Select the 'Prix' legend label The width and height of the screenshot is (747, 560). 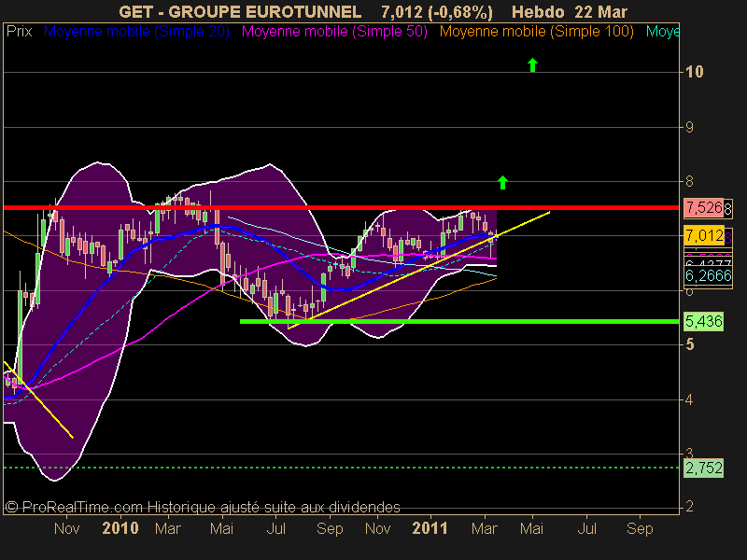click(19, 32)
